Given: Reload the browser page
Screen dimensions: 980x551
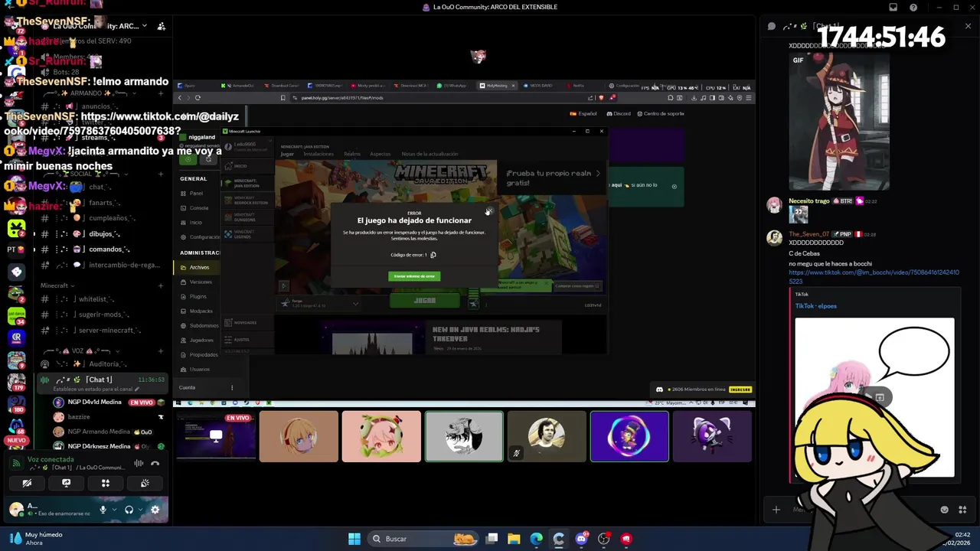Looking at the screenshot, I should [198, 98].
